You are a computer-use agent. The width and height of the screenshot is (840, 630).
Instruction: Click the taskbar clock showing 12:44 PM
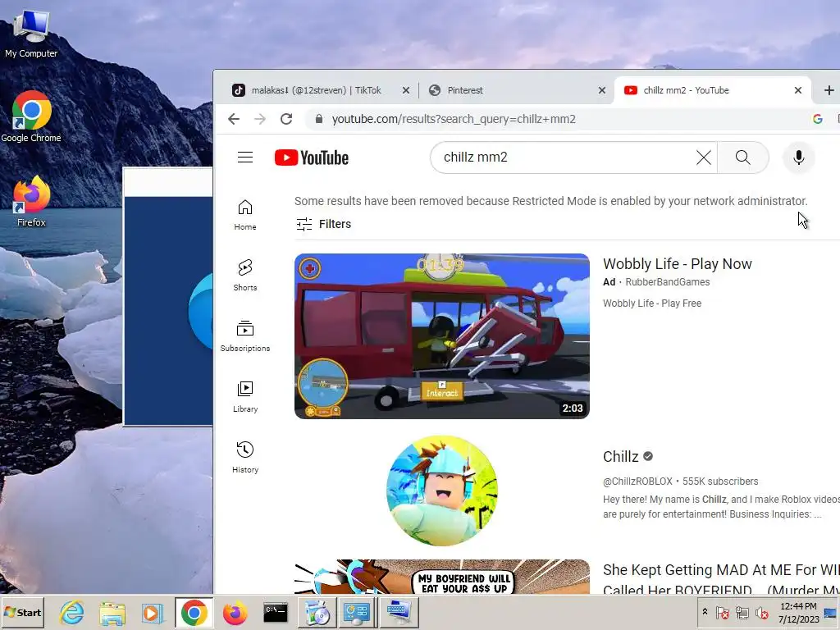(798, 613)
